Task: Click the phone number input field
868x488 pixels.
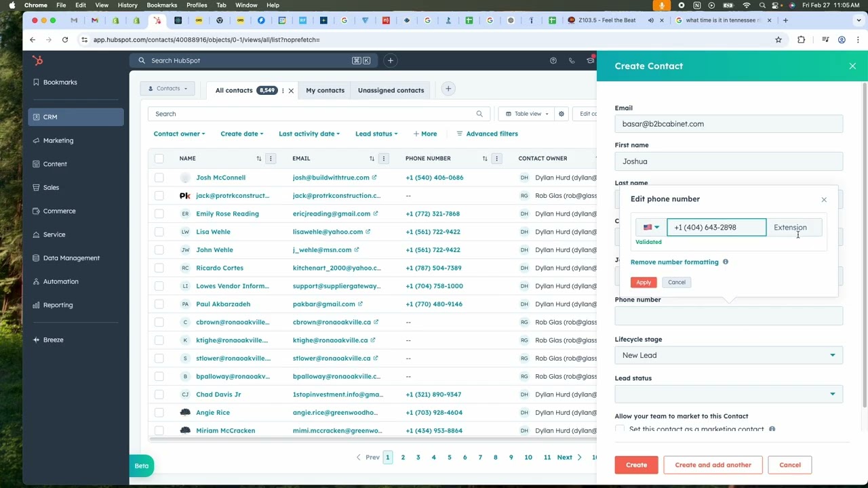Action: 717,228
